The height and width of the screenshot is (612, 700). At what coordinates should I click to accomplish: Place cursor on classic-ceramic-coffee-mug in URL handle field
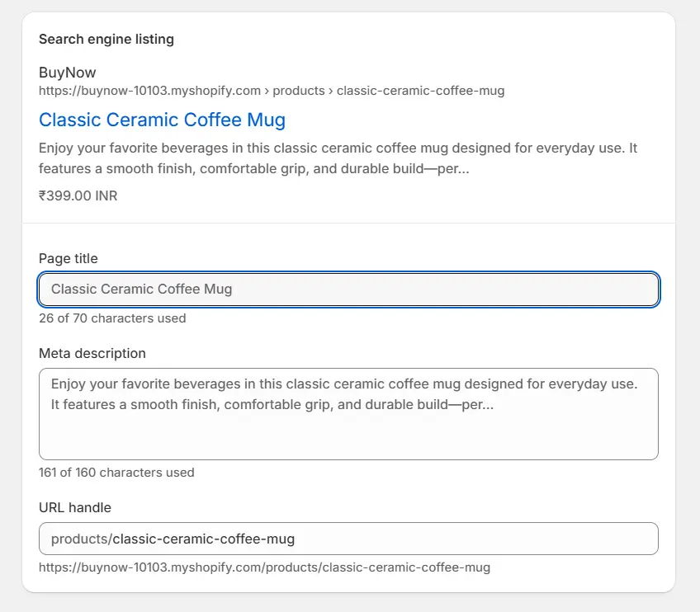203,539
